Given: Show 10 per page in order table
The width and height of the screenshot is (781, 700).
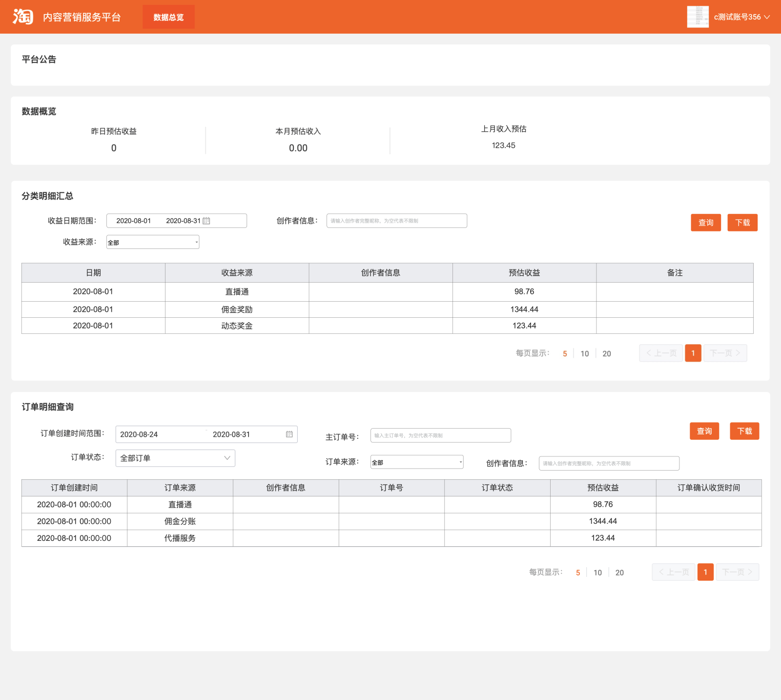Looking at the screenshot, I should pyautogui.click(x=597, y=573).
